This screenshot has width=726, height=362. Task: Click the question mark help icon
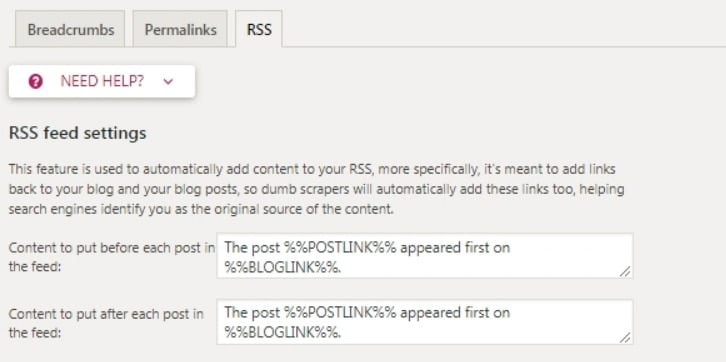[36, 81]
